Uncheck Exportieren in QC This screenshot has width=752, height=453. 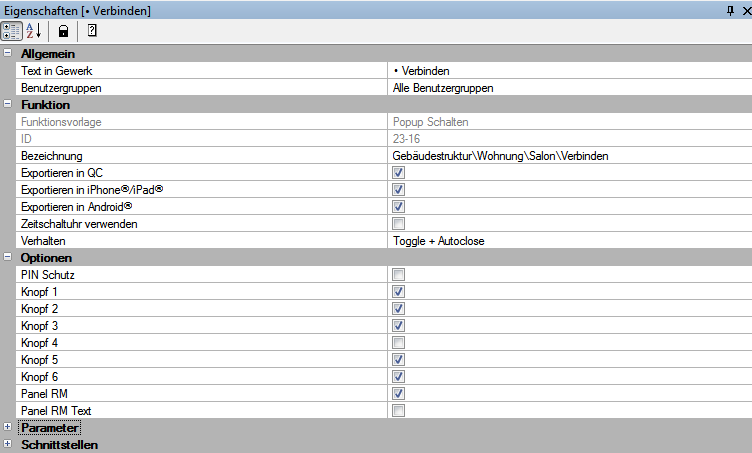point(399,173)
